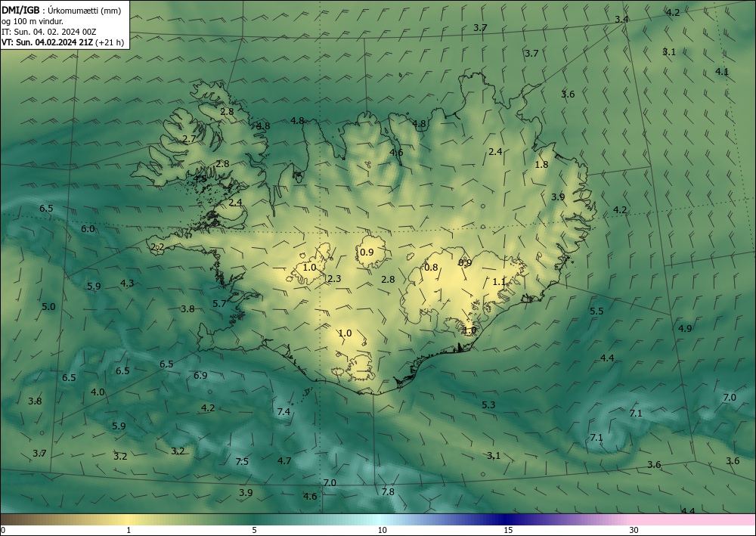Click the 4.0 value label
The image size is (756, 536).
click(x=98, y=392)
